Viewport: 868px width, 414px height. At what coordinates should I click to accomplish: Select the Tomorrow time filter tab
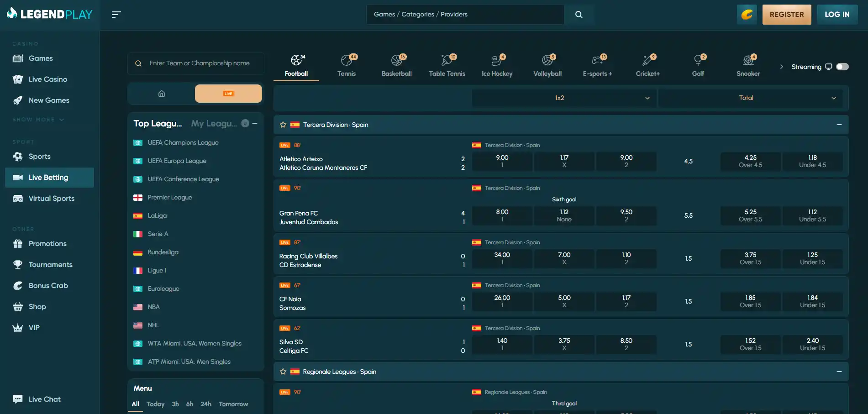tap(233, 404)
